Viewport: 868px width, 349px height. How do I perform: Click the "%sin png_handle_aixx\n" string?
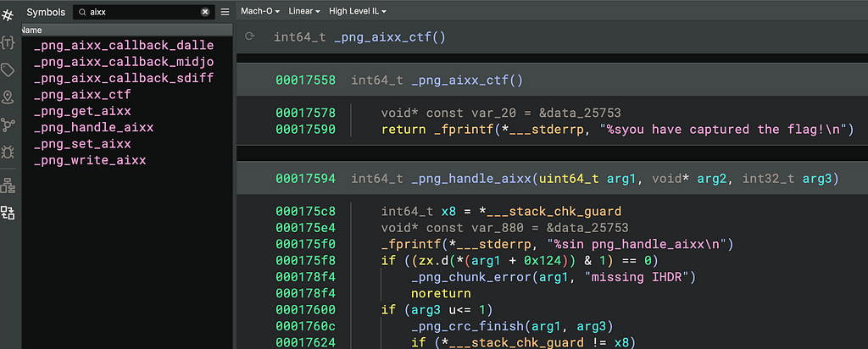[637, 243]
